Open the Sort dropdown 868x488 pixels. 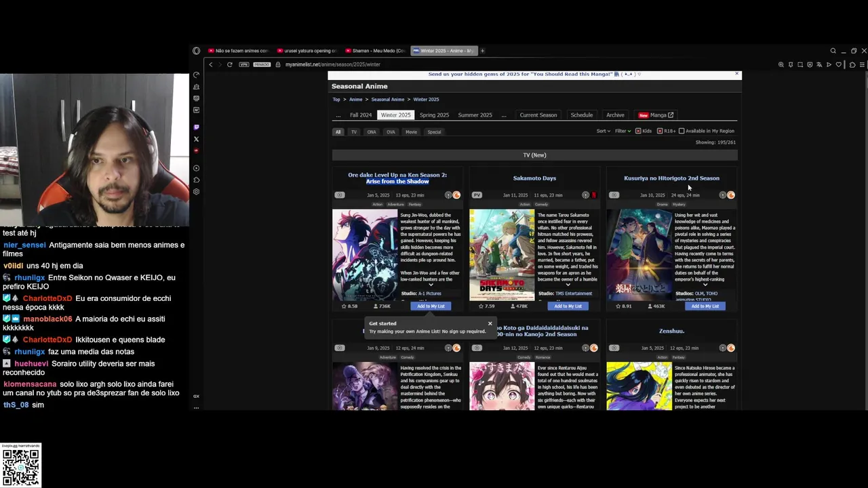coord(603,131)
